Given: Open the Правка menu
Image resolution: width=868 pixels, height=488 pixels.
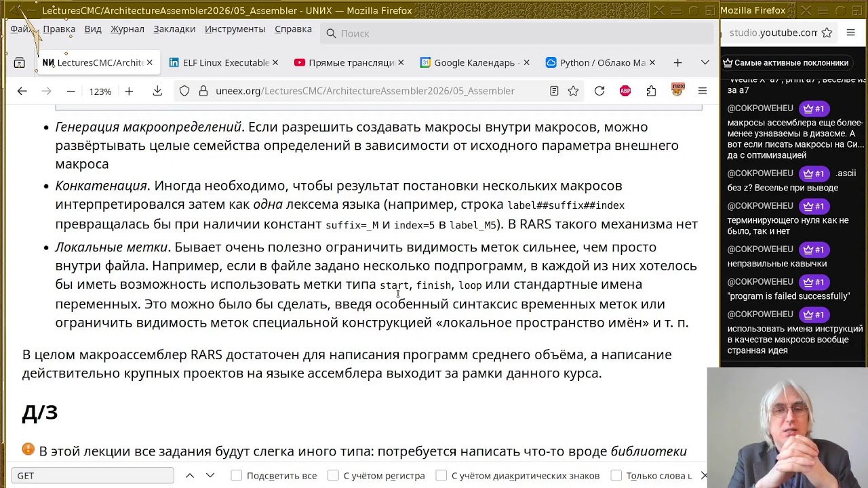Looking at the screenshot, I should [59, 28].
